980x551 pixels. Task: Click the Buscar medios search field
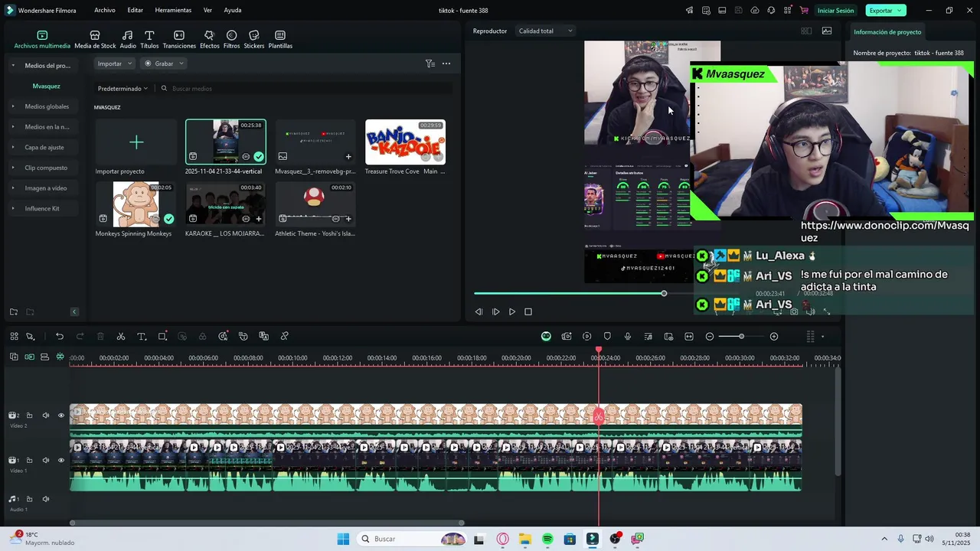pyautogui.click(x=306, y=89)
